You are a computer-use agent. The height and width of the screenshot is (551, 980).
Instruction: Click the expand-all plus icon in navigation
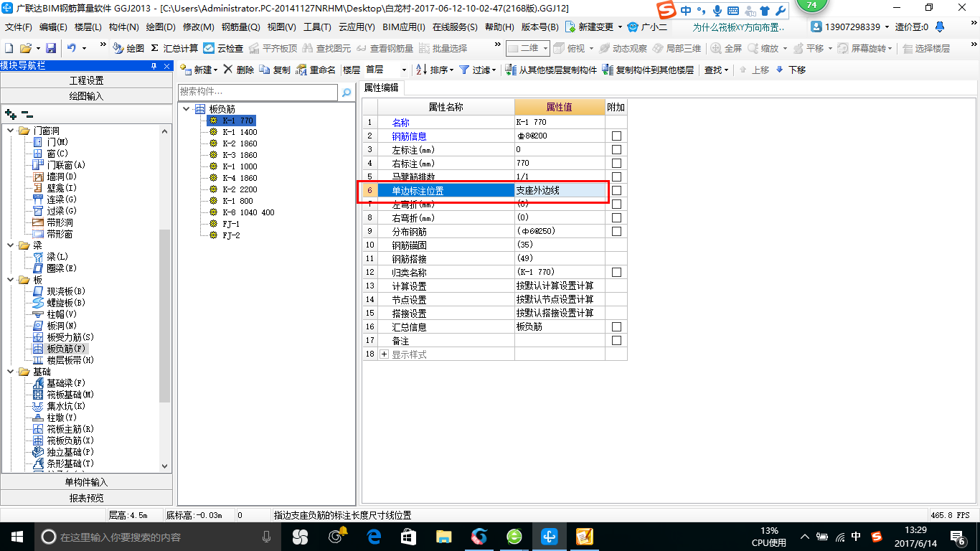click(11, 113)
